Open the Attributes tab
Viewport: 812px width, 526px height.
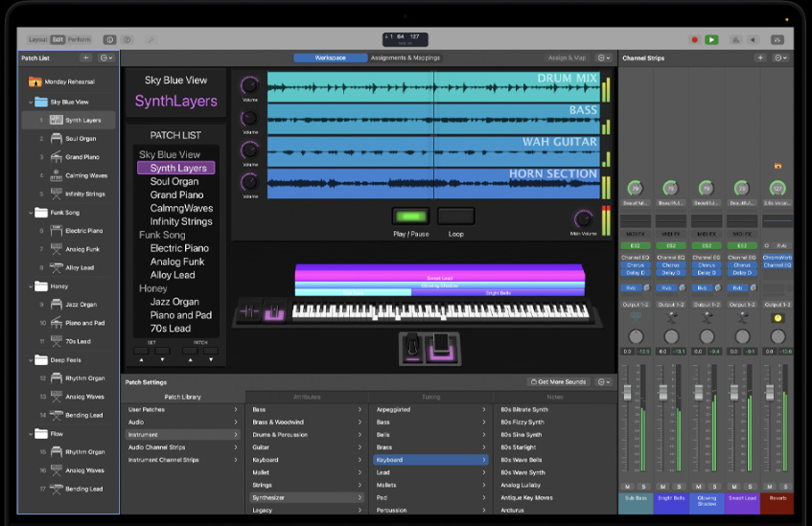307,397
